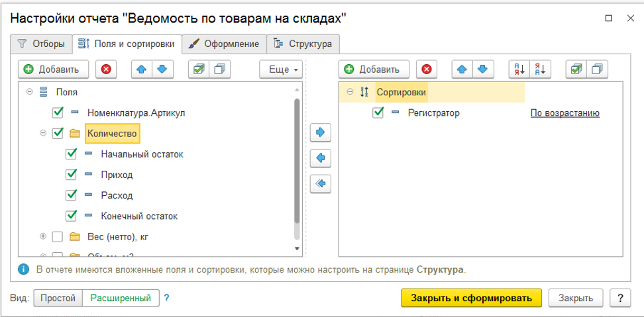644x317 pixels.
Task: Move sorting up in the sortings toolbar
Action: pyautogui.click(x=462, y=69)
